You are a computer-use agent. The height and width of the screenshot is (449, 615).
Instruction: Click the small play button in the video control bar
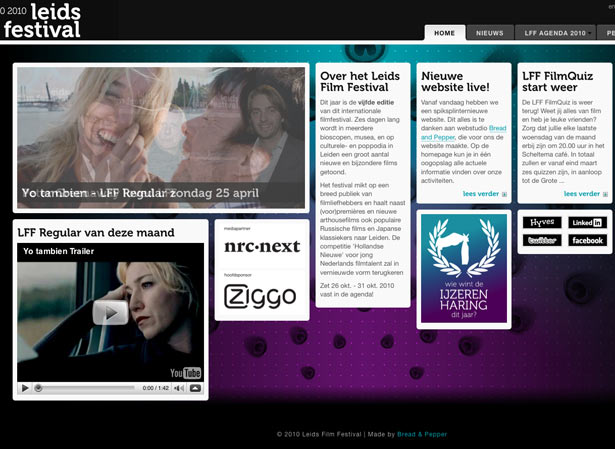pos(24,387)
